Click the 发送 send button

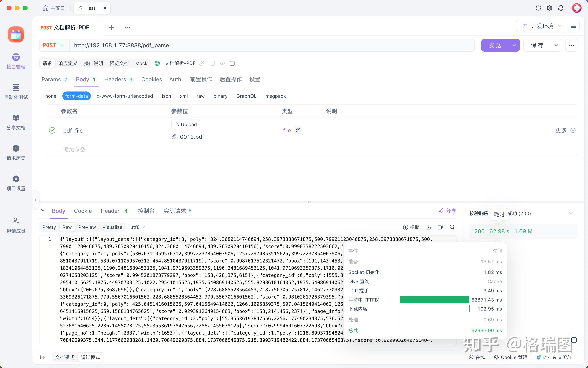pyautogui.click(x=495, y=45)
